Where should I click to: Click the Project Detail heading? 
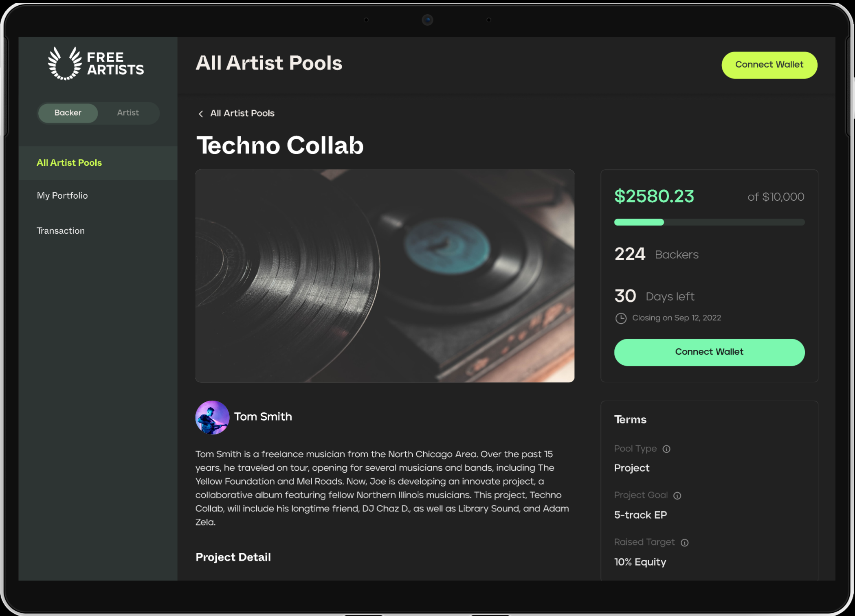[x=233, y=557]
